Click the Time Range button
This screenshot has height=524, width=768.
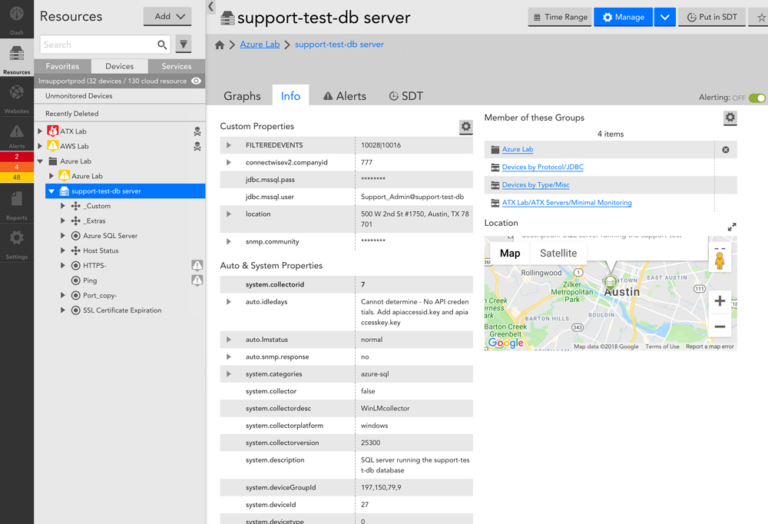tap(560, 17)
